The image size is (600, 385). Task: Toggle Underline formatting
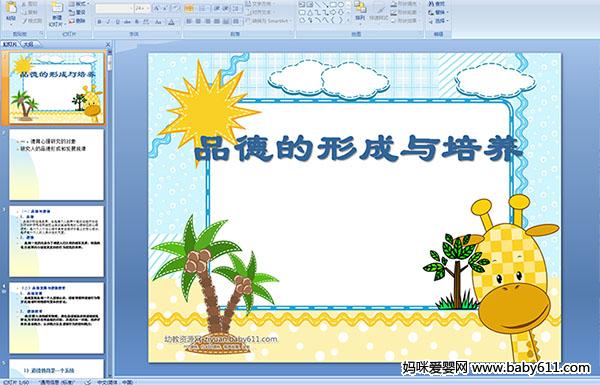click(118, 22)
